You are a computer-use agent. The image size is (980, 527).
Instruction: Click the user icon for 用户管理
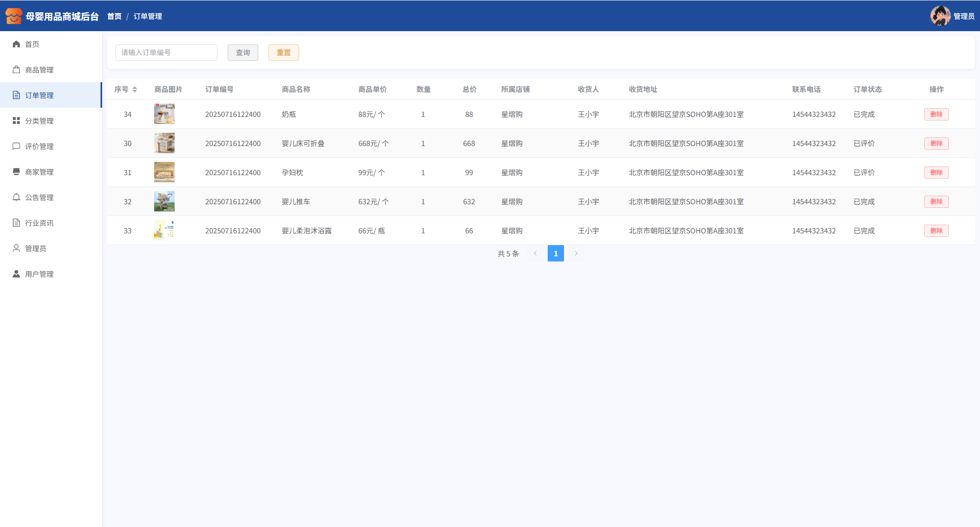point(16,274)
